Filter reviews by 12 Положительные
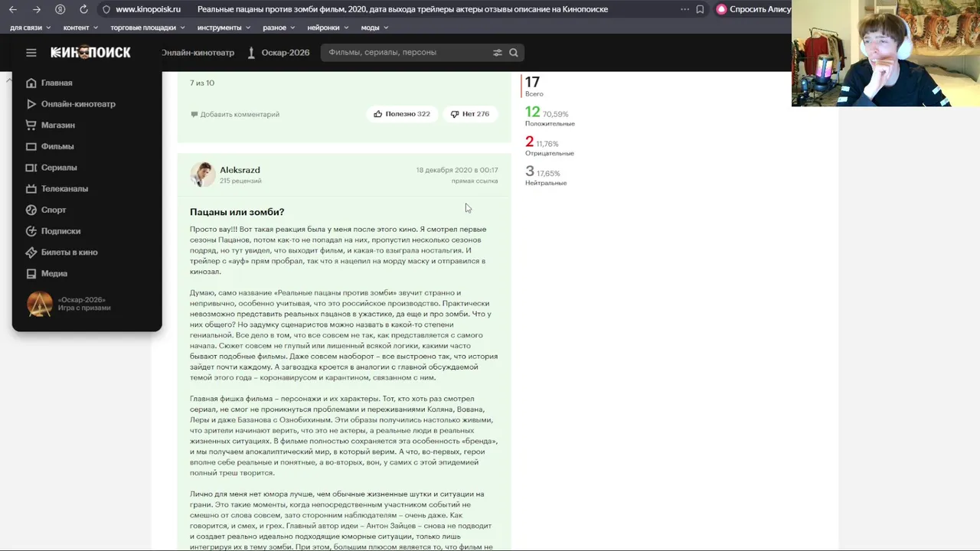The width and height of the screenshot is (980, 551). coord(549,116)
